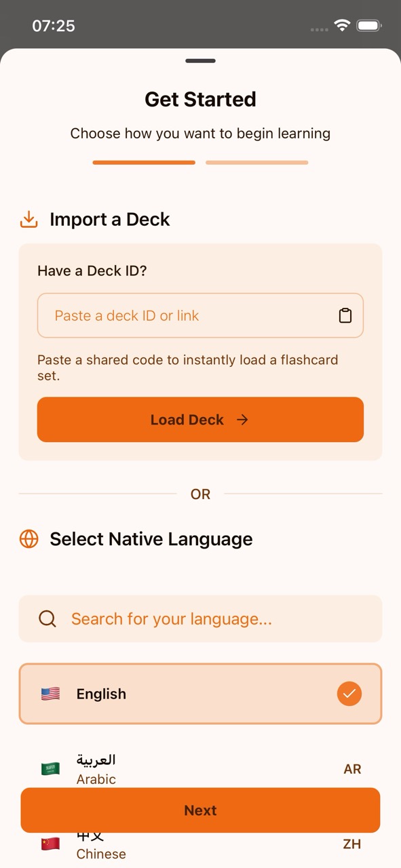Screen dimensions: 401x868
Task: Click the checkmark on the English selection
Action: tap(349, 693)
